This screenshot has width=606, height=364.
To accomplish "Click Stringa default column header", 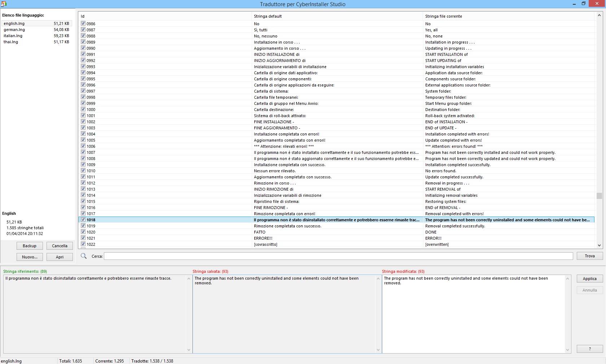I will [x=337, y=16].
